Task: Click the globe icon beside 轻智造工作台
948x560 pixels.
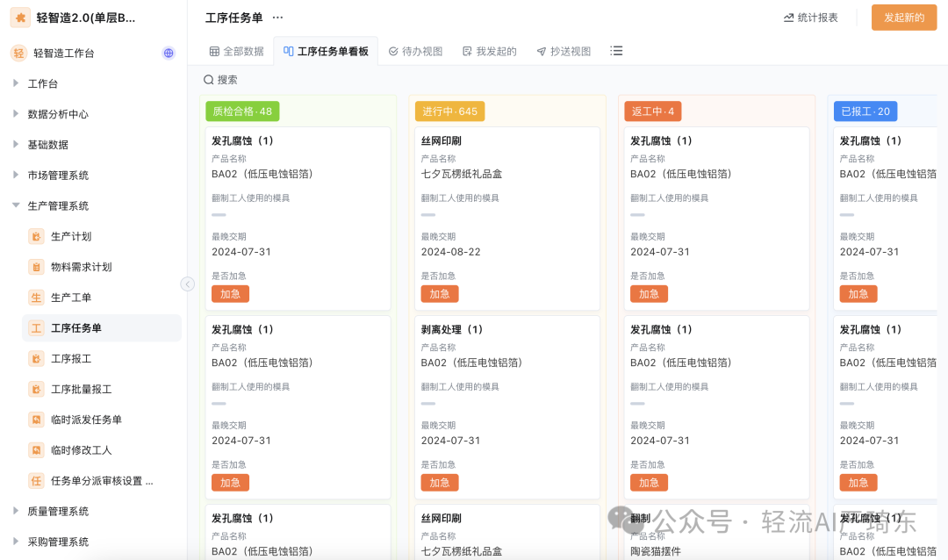Action: point(168,53)
